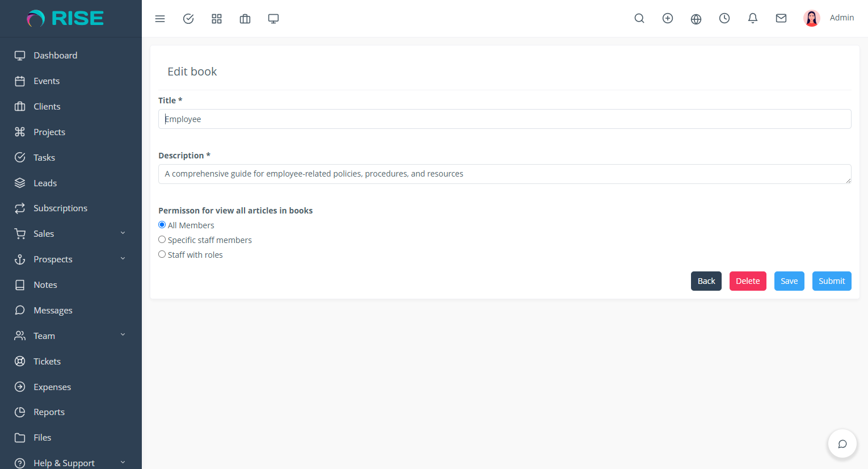Toggle the sidebar with the hamburger icon
The width and height of the screenshot is (868, 469).
pos(160,18)
